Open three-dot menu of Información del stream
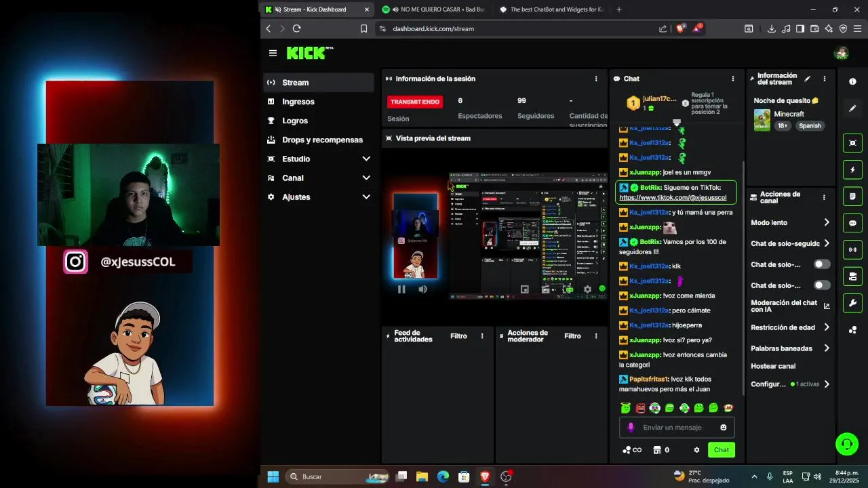 tap(824, 79)
